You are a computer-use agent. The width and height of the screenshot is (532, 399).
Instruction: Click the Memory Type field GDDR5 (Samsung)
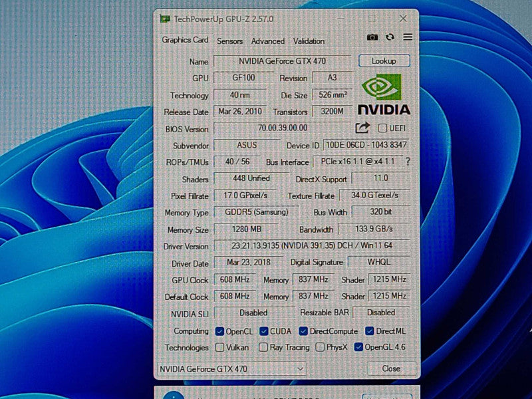click(x=256, y=212)
